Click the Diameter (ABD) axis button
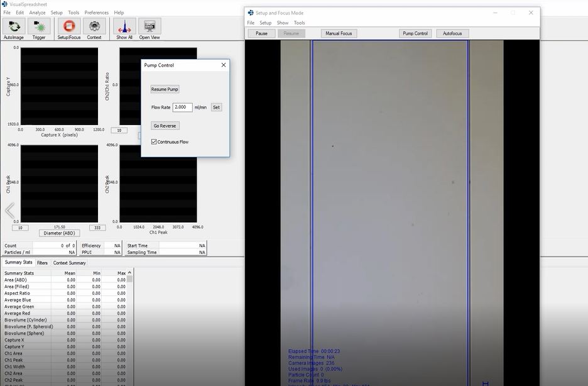Image resolution: width=588 pixels, height=386 pixels. click(59, 233)
